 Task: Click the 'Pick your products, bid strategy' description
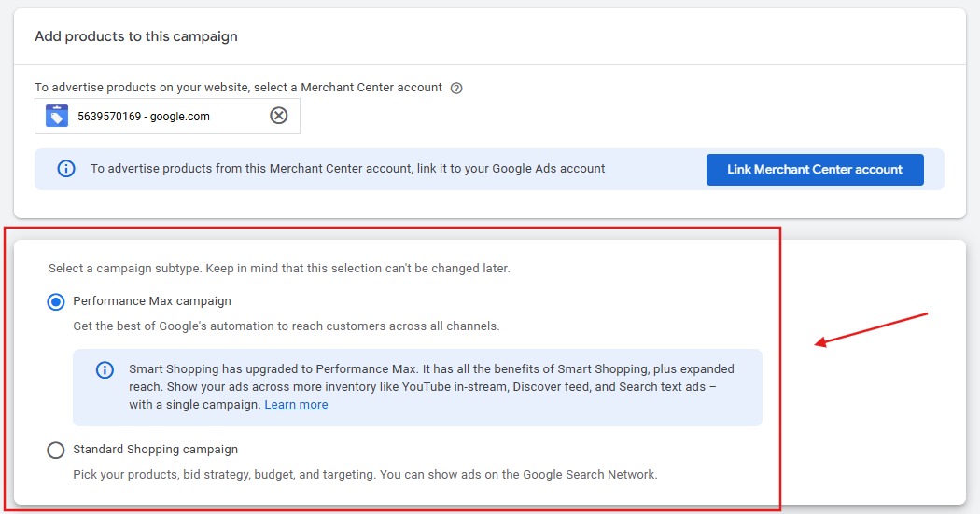(x=365, y=475)
